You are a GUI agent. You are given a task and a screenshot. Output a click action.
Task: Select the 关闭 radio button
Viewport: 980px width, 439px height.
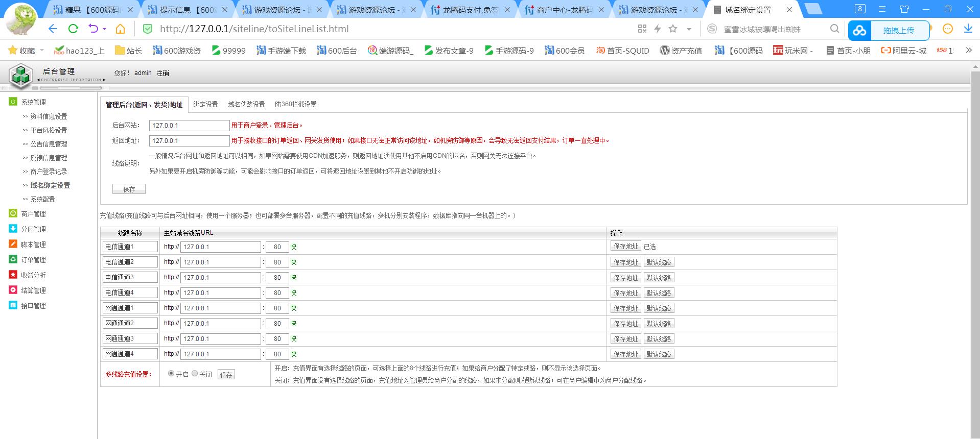coord(195,374)
